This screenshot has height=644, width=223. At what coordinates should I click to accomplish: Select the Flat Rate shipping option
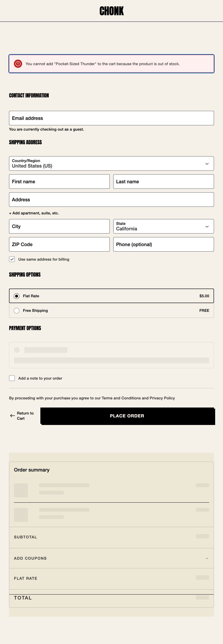point(17,296)
